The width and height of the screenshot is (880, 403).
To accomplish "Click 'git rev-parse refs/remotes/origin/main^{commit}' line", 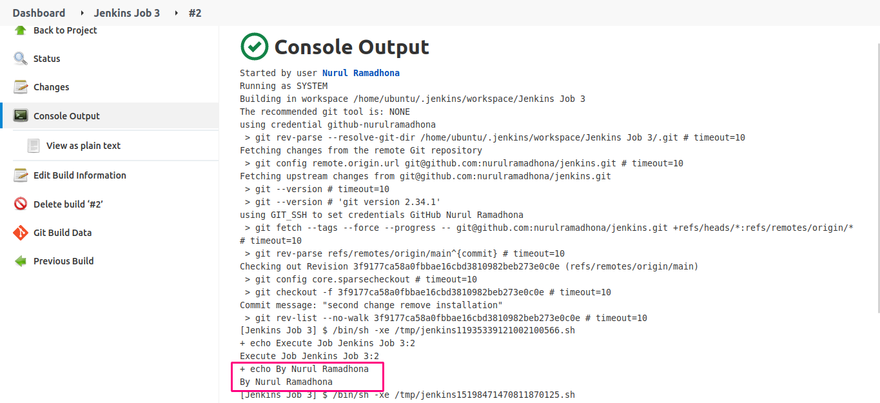I will 405,254.
